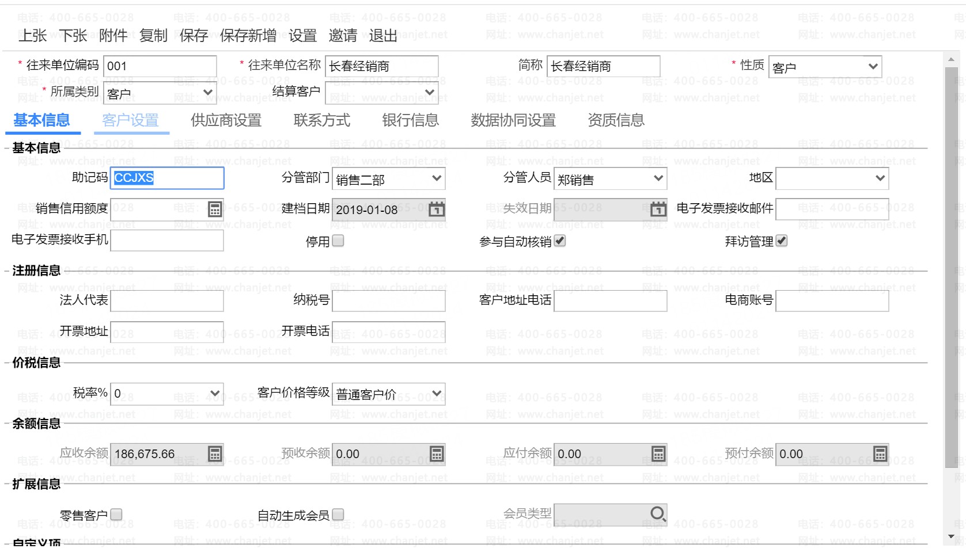Expand the 地区 dropdown
This screenshot has height=560, width=966.
click(x=832, y=179)
